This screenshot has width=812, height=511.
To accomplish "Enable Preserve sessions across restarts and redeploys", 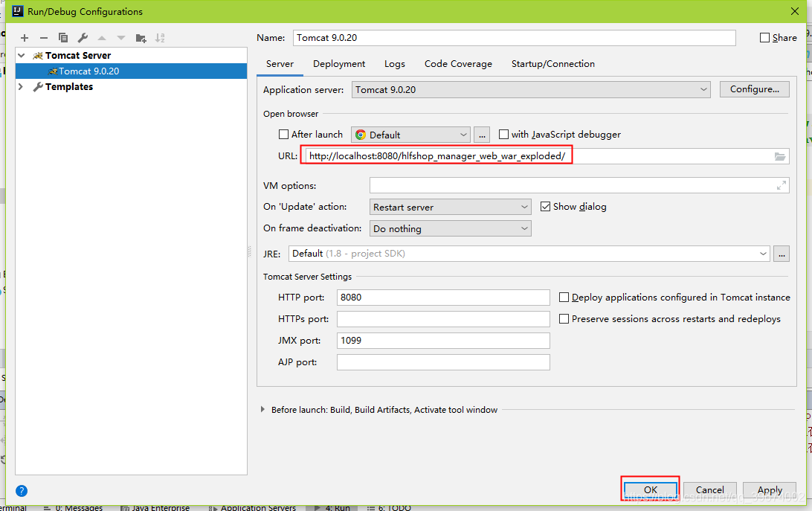I will coord(564,319).
